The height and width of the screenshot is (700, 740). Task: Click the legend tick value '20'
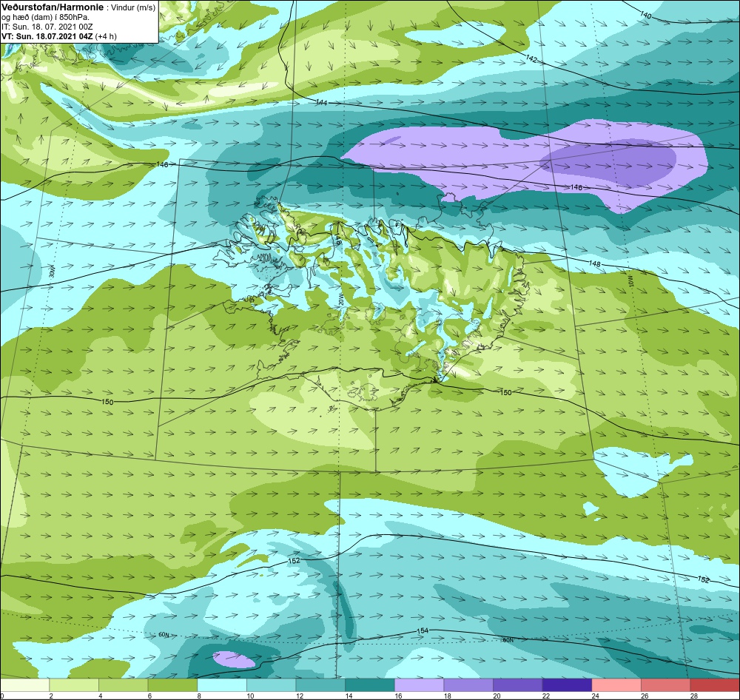497,696
